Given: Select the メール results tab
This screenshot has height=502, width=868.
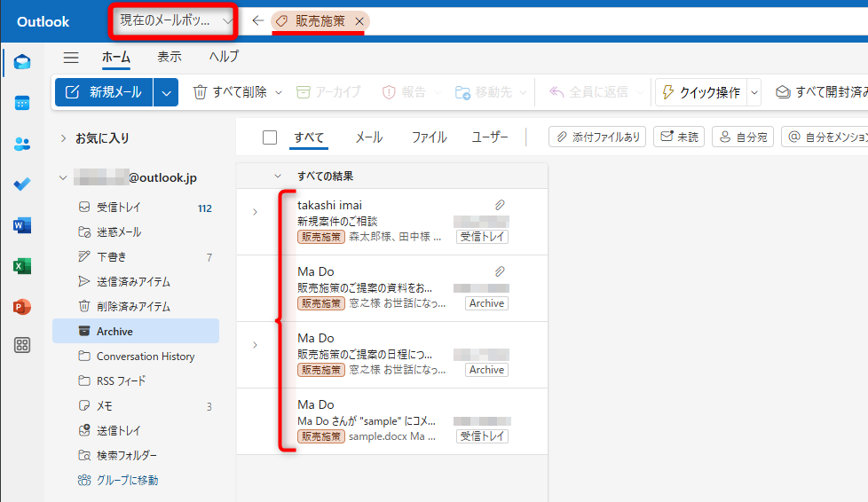Looking at the screenshot, I should tap(368, 137).
